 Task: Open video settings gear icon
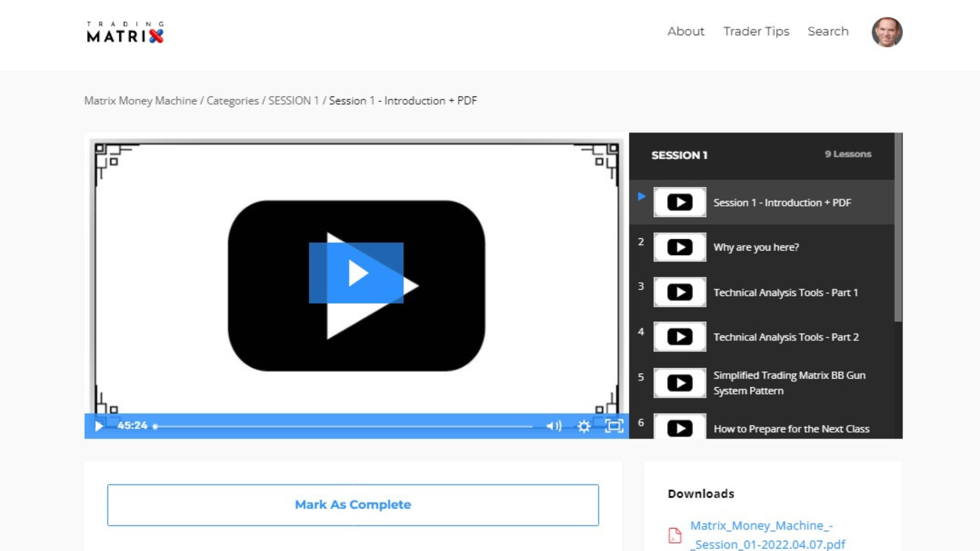click(584, 426)
